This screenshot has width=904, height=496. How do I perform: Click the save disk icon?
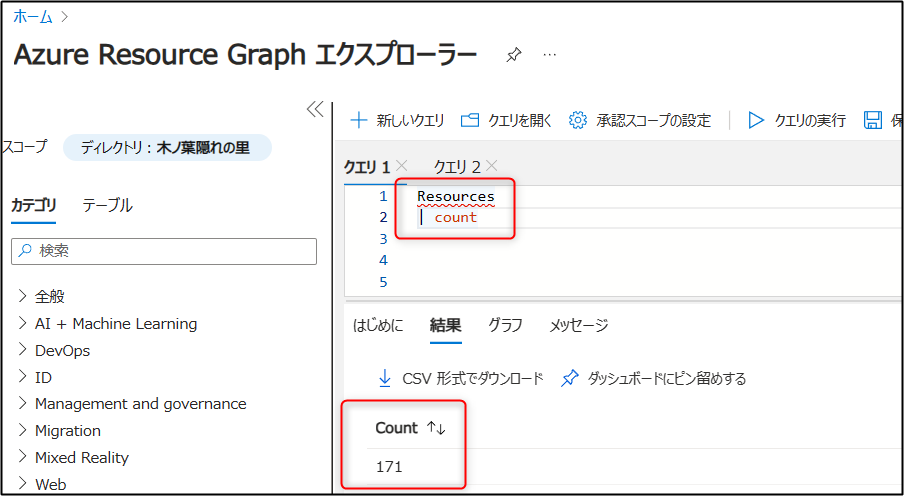click(872, 121)
